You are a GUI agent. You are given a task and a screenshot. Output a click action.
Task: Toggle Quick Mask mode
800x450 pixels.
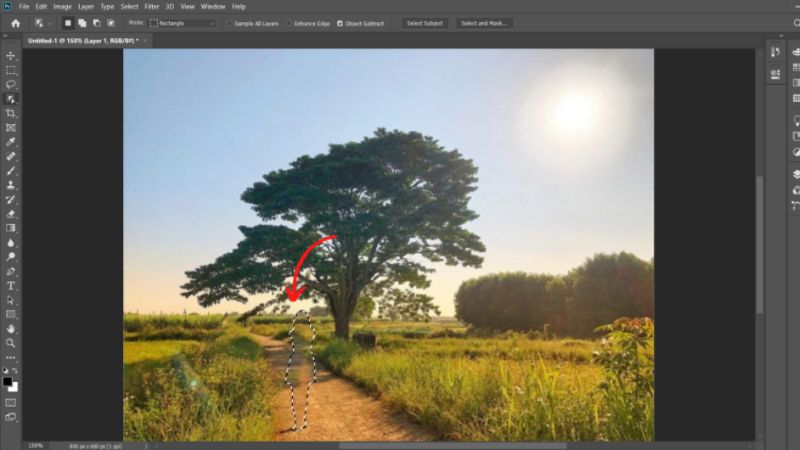click(x=11, y=403)
